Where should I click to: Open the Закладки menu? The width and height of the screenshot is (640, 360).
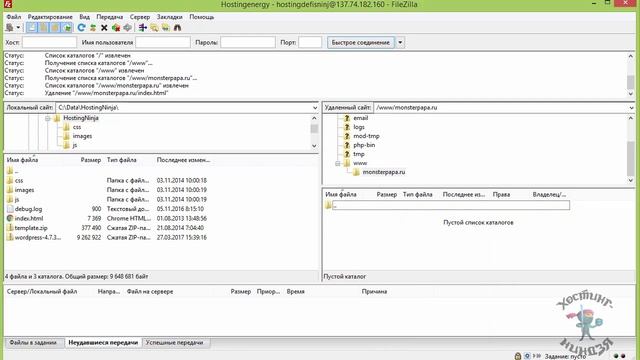click(x=169, y=17)
